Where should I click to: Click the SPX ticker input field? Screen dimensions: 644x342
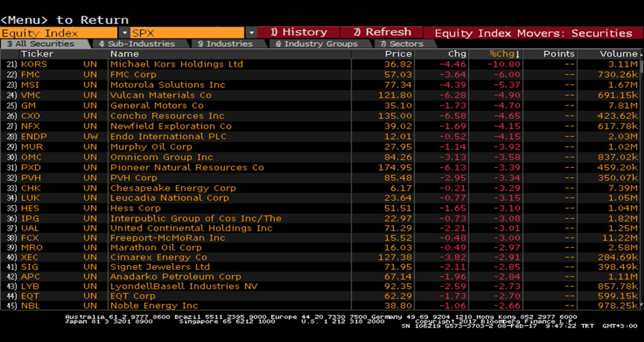(188, 33)
